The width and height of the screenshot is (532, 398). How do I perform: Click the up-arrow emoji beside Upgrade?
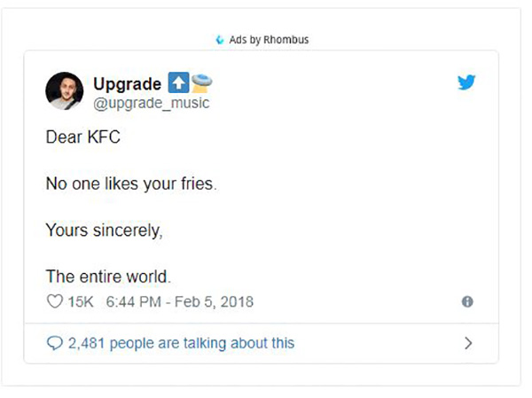178,82
